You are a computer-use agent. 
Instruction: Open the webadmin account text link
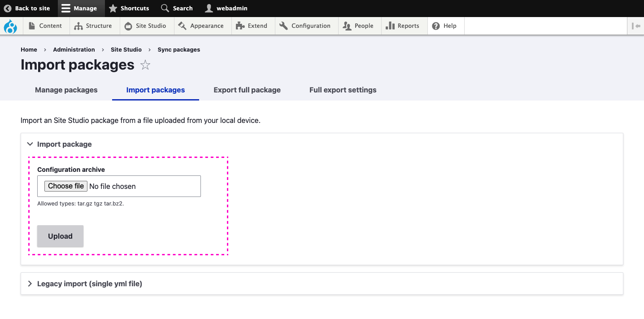coord(232,8)
